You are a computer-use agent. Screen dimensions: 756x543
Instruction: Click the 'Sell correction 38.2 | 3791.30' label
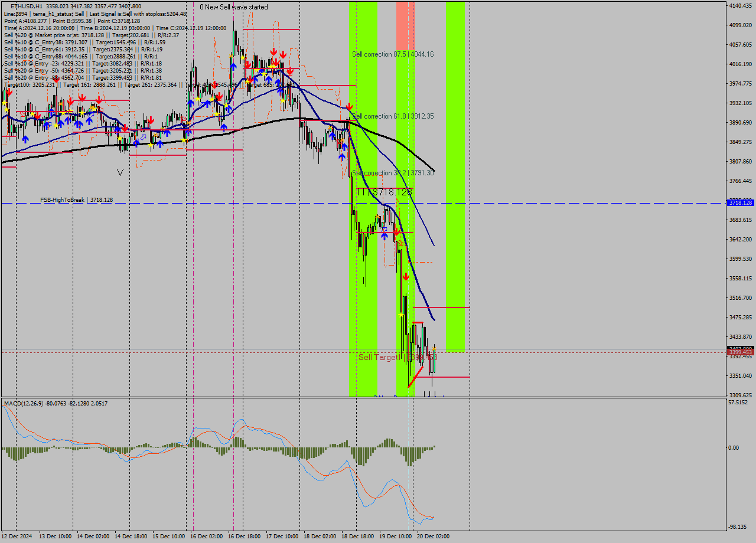pyautogui.click(x=393, y=173)
